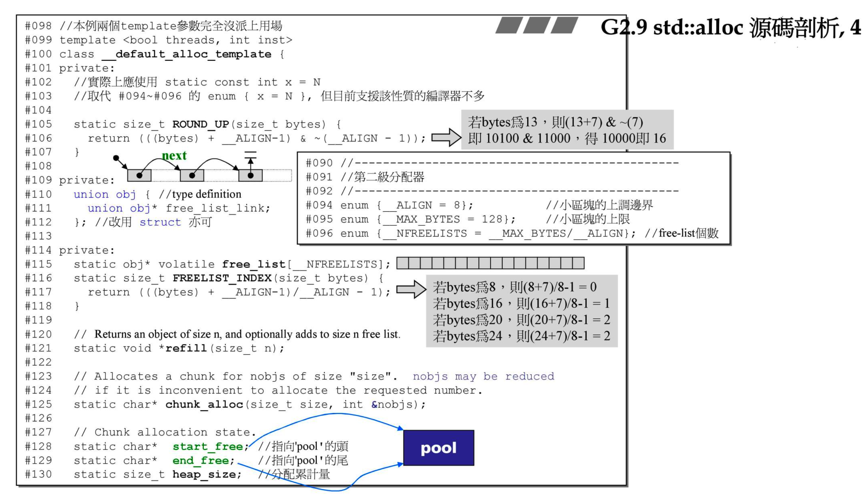Click the third gray parallelogram in header
Image resolution: width=868 pixels, height=499 pixels.
pos(564,25)
